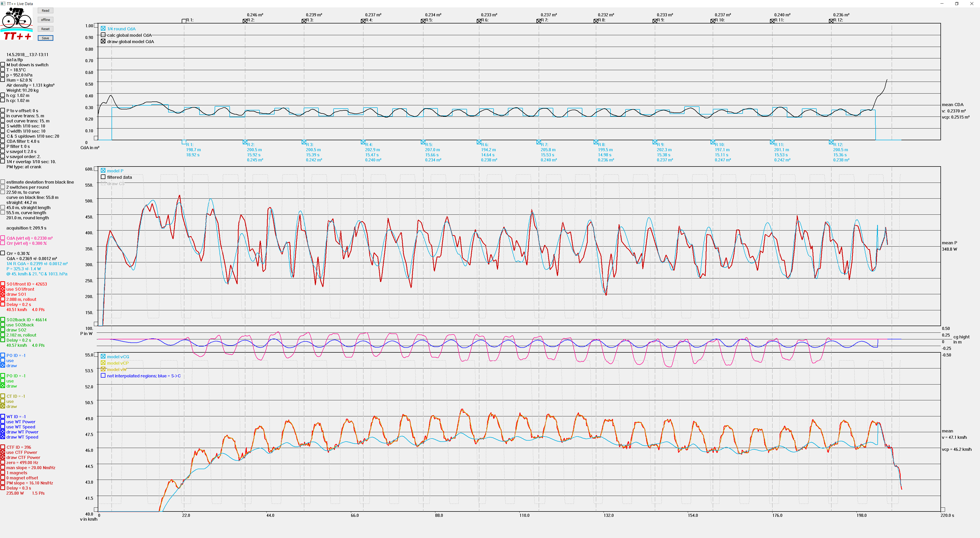Toggle draw global model CdA checkbox
Viewport: 980px width, 538px height.
(103, 42)
